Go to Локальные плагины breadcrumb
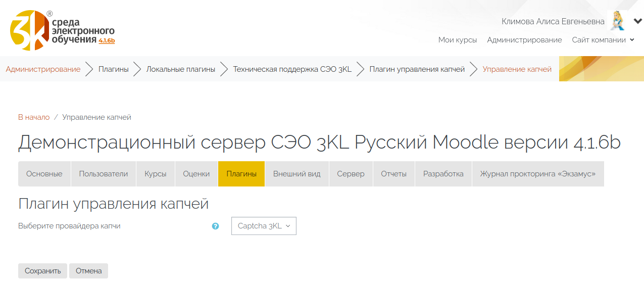Viewport: 644px width, 281px height. [x=181, y=69]
